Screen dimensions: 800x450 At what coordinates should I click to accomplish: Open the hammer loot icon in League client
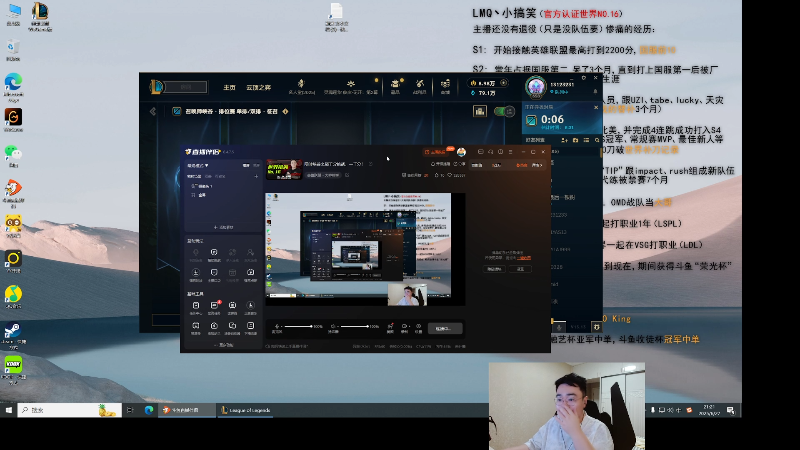(x=419, y=85)
